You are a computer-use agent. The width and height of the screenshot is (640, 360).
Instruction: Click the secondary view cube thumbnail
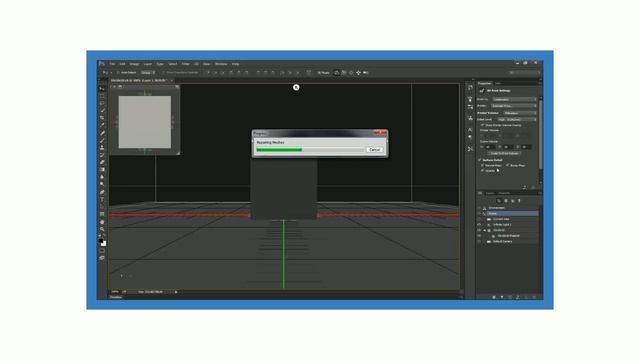tap(145, 122)
